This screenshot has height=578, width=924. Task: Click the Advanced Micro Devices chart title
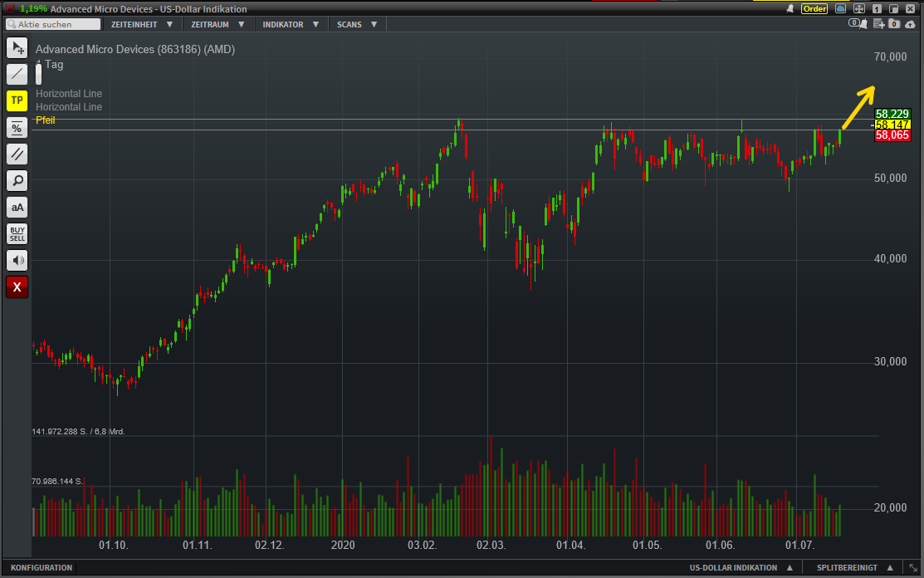(x=135, y=50)
